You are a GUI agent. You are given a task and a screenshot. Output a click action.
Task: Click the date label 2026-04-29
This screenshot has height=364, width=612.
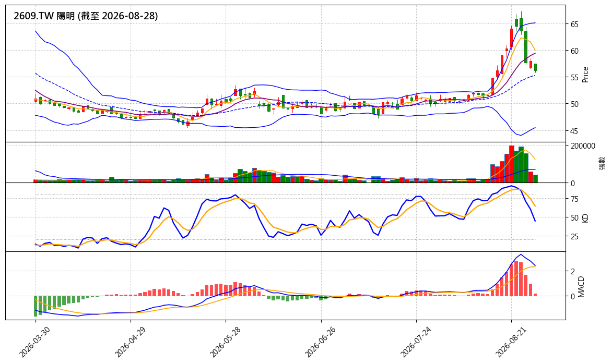coord(129,342)
